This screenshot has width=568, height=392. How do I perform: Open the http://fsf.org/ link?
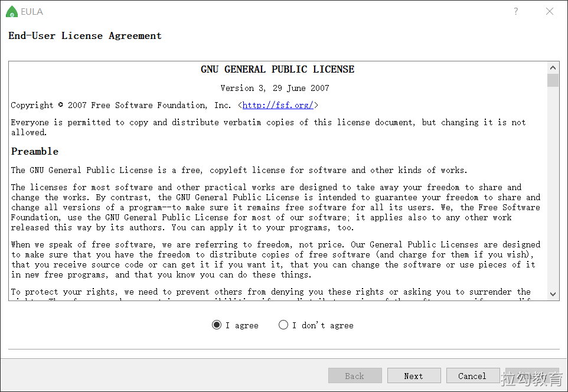[278, 105]
